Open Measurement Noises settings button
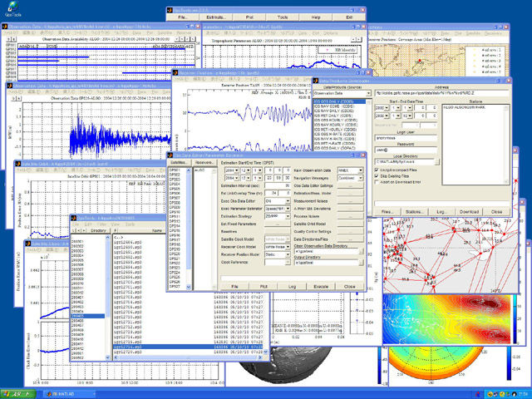The image size is (532, 399). tap(350, 201)
